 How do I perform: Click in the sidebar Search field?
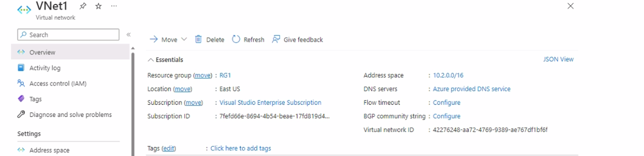tap(69, 35)
